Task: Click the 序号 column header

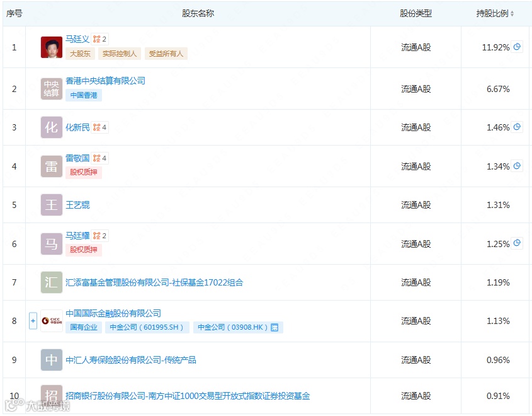Action: 14,14
